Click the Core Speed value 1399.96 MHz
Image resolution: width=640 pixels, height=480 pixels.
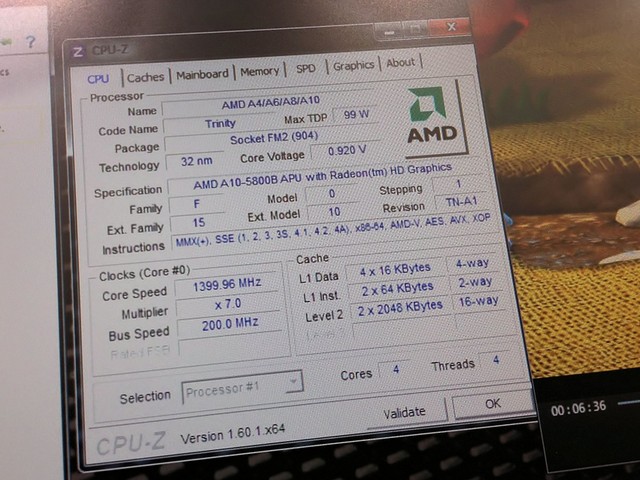coord(227,284)
